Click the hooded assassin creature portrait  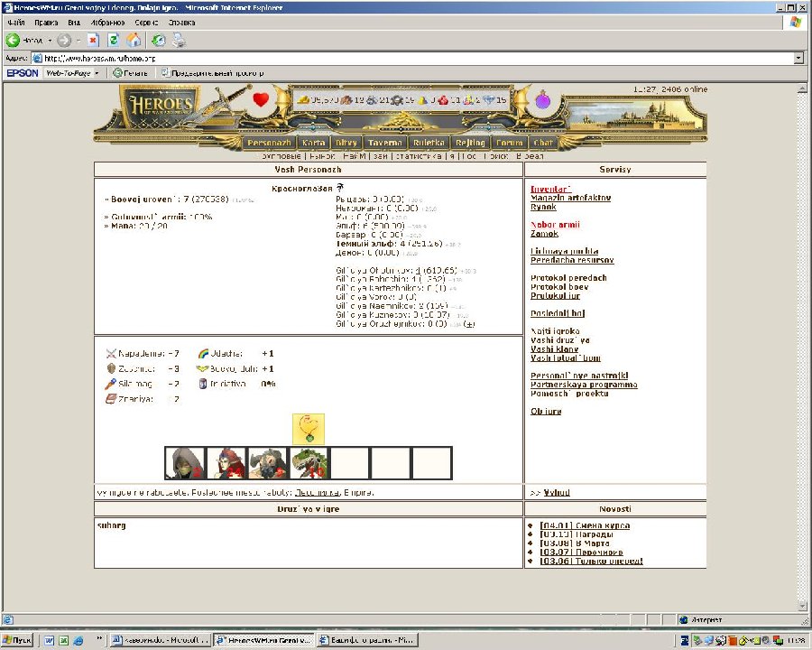[183, 463]
